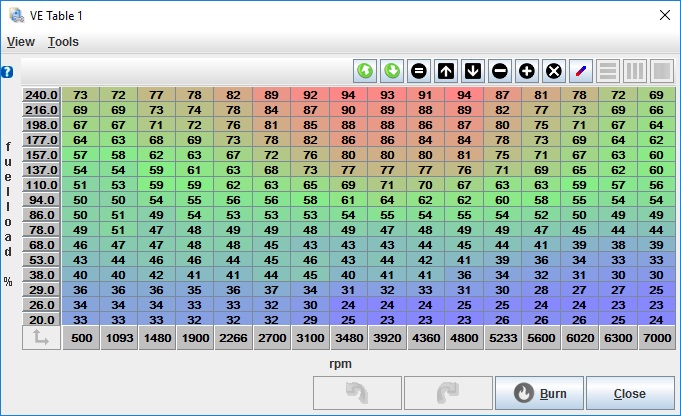681x416 pixels.
Task: Click the solid gray square toolbar icon
Action: tap(661, 71)
